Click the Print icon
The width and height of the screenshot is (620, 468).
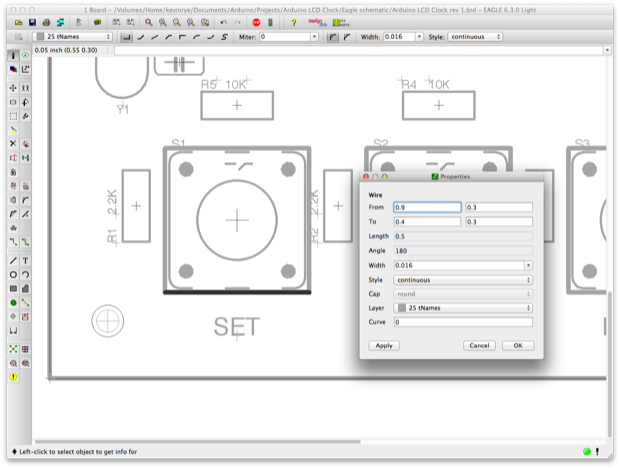click(x=46, y=23)
